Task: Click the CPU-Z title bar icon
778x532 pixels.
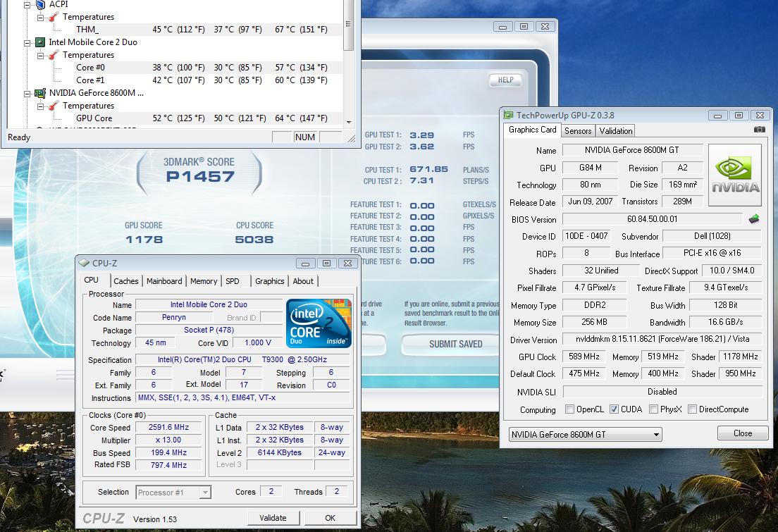Action: pyautogui.click(x=84, y=263)
